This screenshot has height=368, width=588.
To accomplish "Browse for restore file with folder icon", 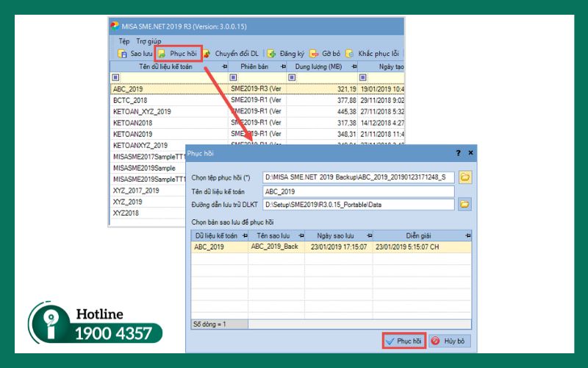I will pyautogui.click(x=465, y=177).
